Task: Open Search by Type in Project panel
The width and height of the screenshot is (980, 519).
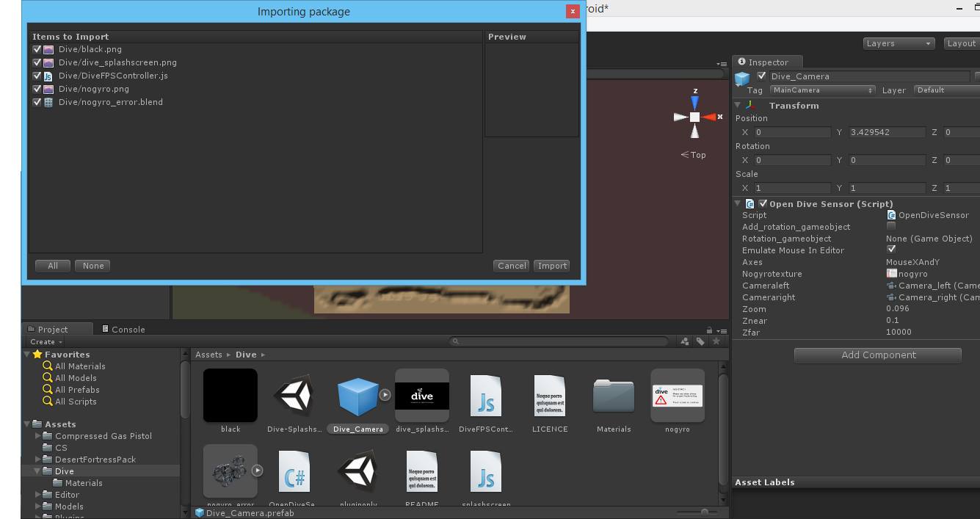Action: (x=685, y=341)
